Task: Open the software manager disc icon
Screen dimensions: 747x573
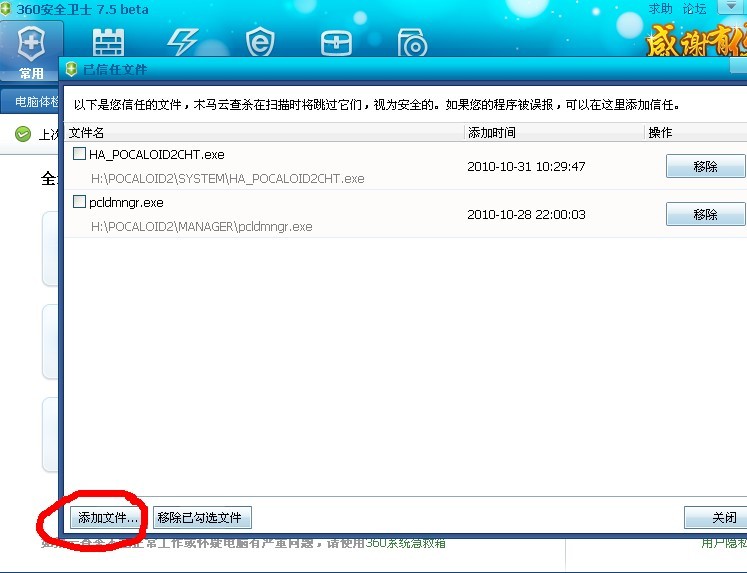Action: pyautogui.click(x=412, y=43)
